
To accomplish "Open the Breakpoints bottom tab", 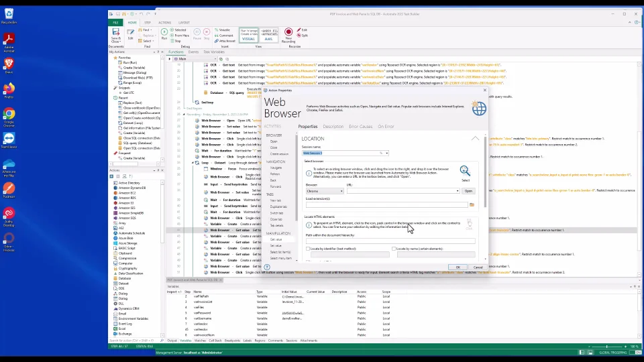I will click(233, 341).
